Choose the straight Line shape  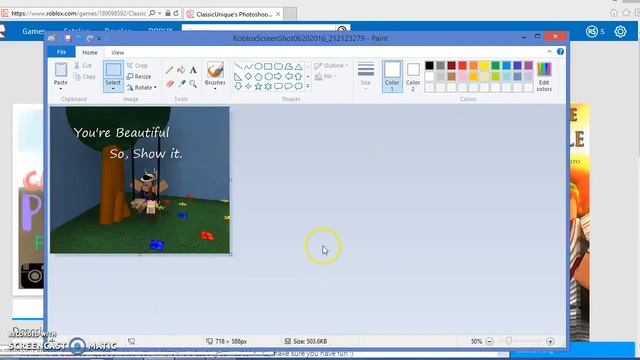[238, 67]
